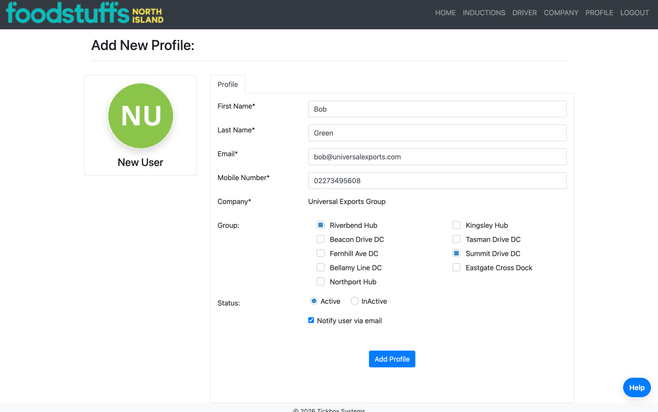
Task: Open the PROFILE menu item
Action: 599,13
